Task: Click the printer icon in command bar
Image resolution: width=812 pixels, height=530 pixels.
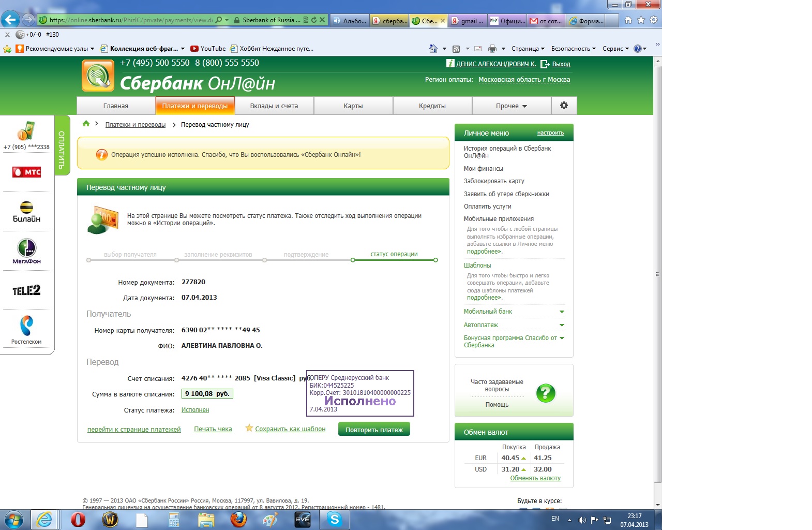Action: [492, 49]
